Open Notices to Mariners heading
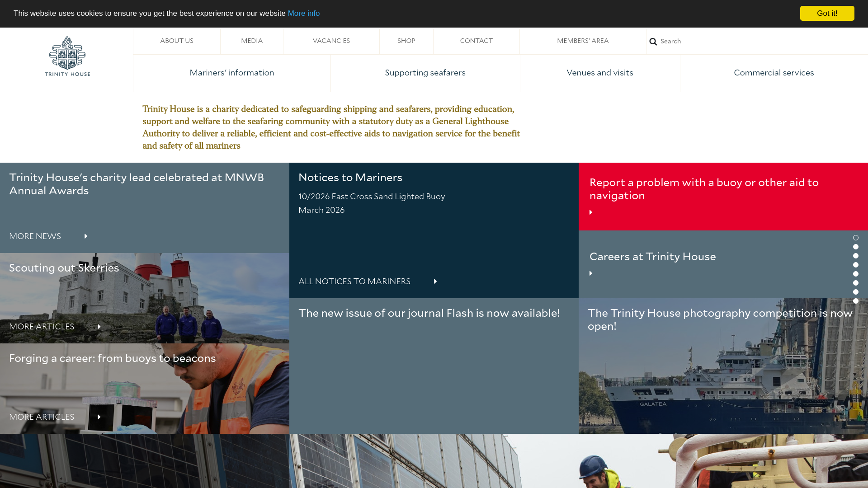This screenshot has width=868, height=488. (x=350, y=178)
